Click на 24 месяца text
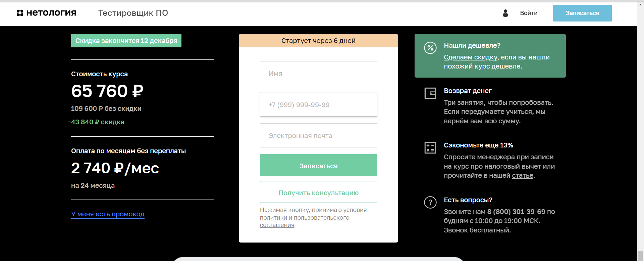 click(x=93, y=185)
